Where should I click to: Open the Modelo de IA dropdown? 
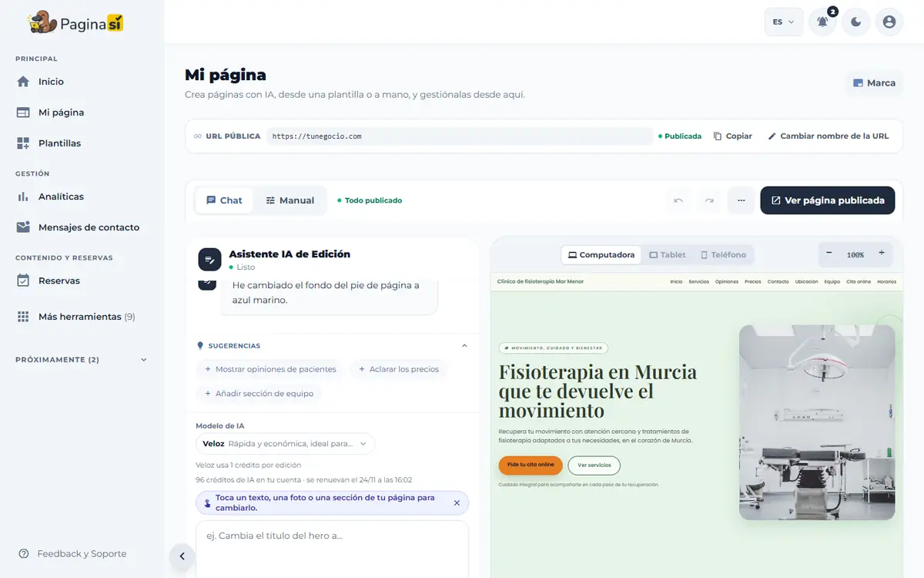[286, 444]
